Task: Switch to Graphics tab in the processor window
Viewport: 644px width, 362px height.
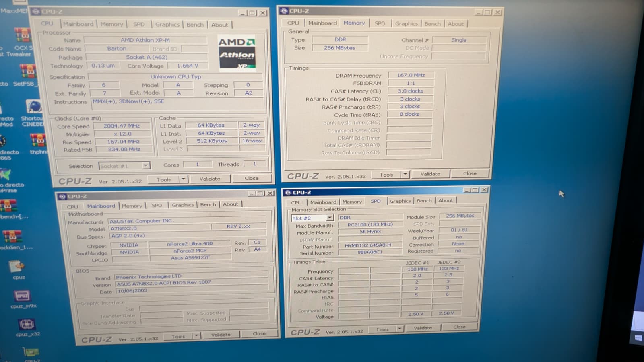Action: pos(167,25)
